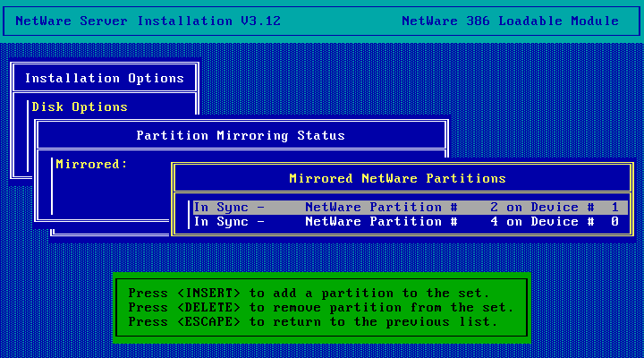Click the NetWare 386 Loadable Module label
Viewport: 644px width, 358px height.
pyautogui.click(x=510, y=21)
